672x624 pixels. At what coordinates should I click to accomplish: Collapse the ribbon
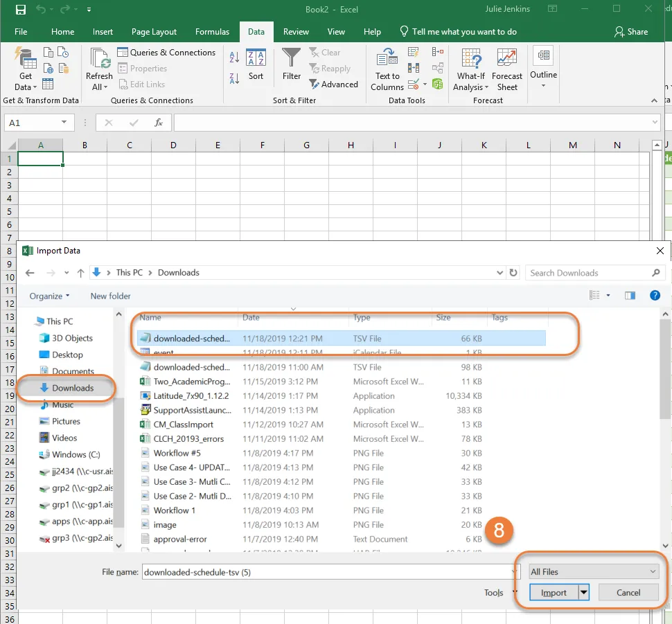pos(654,100)
